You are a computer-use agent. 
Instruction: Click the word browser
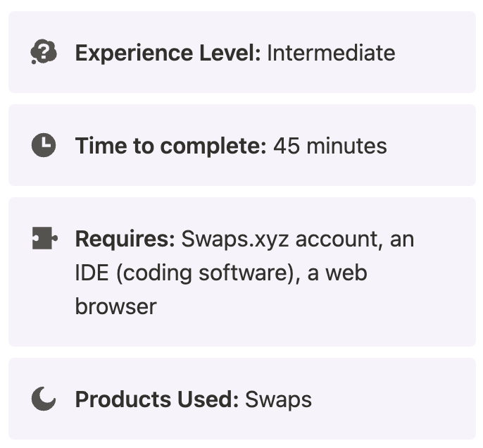pos(116,306)
